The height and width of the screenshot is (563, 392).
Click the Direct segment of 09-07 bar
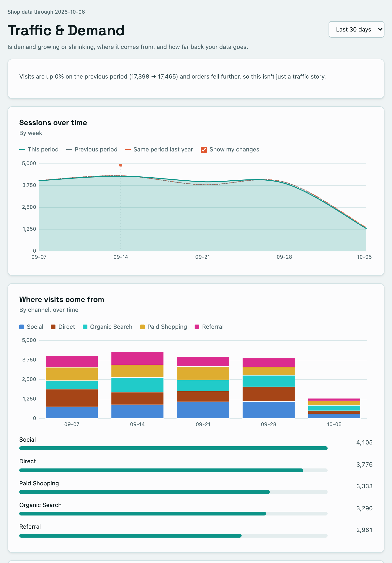click(72, 398)
